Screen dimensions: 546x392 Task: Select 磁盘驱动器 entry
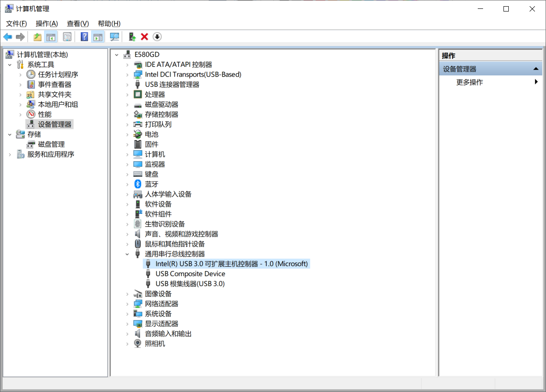(x=162, y=105)
